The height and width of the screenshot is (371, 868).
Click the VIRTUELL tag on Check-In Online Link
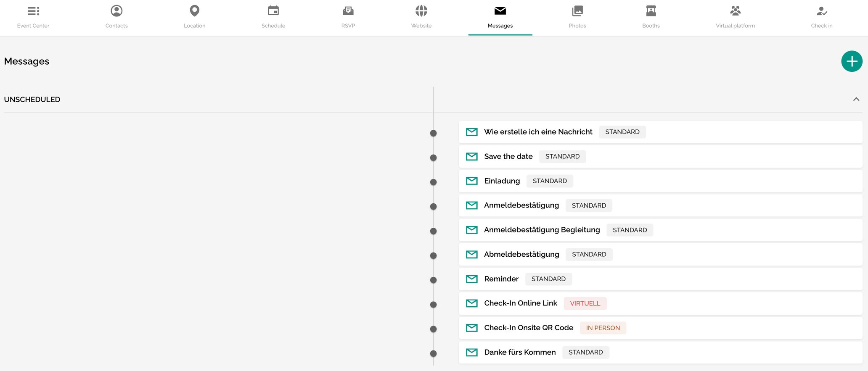click(x=585, y=303)
